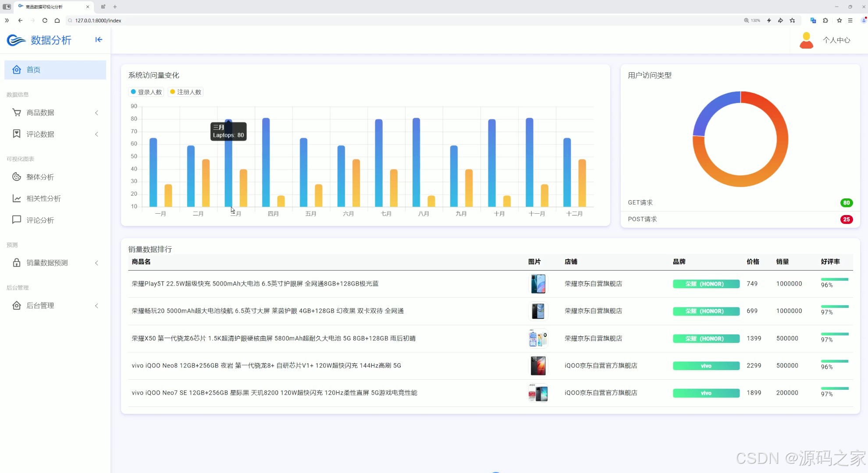Viewport: 868px width, 473px height.
Task: Toggle the 注册人数 legend series
Action: (185, 92)
